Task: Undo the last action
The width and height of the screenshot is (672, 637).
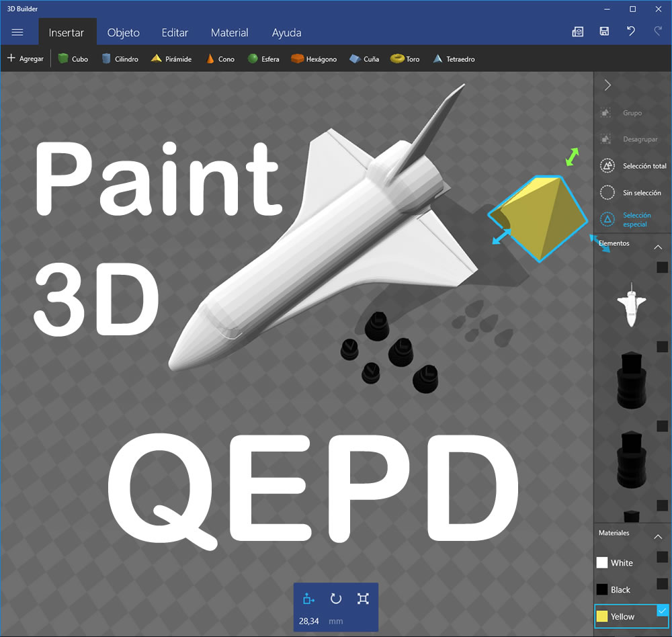Action: click(x=631, y=32)
